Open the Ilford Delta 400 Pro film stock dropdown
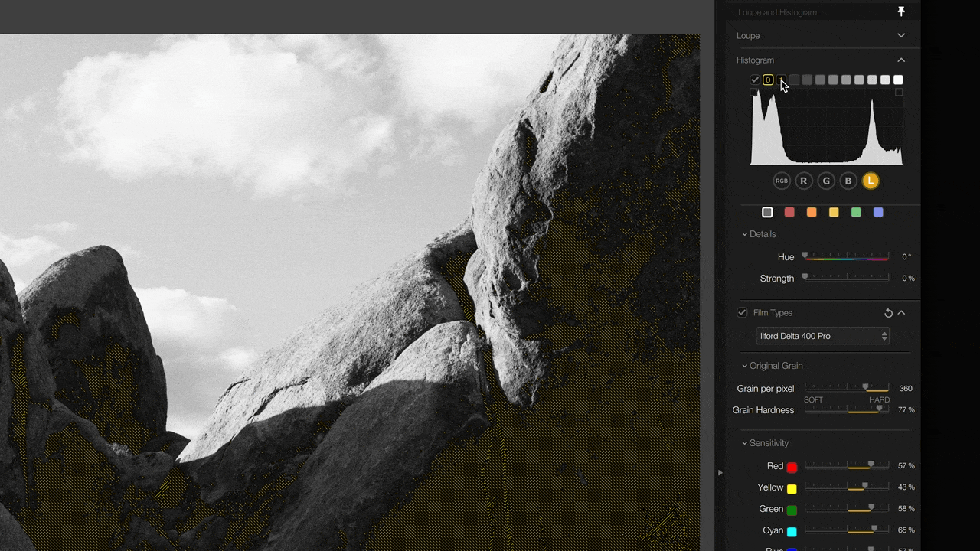980x551 pixels. [x=822, y=336]
